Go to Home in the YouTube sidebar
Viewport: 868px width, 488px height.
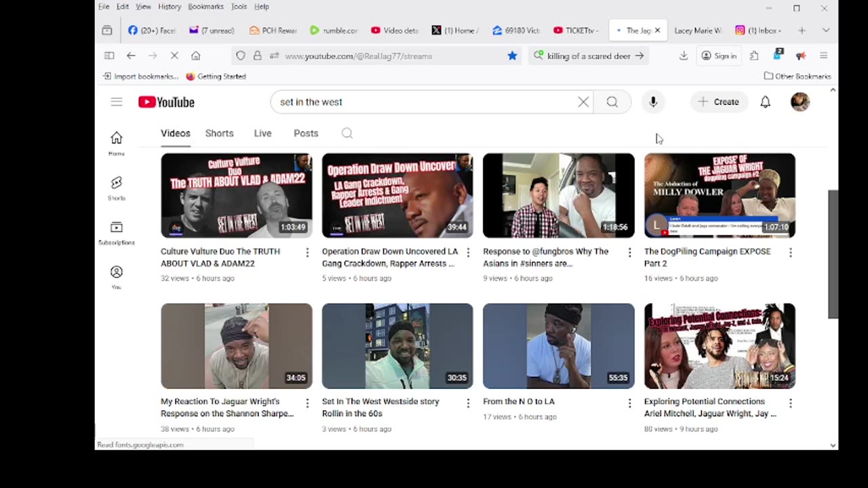(x=117, y=143)
